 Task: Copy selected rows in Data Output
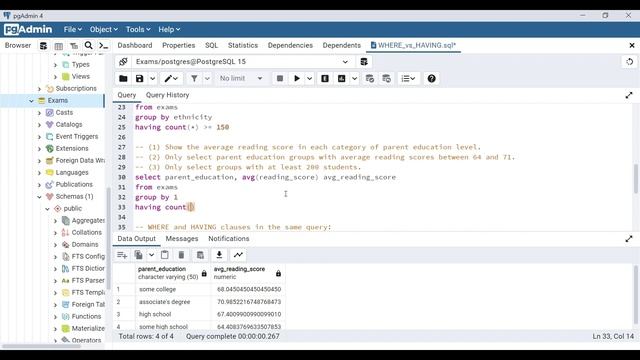point(139,255)
